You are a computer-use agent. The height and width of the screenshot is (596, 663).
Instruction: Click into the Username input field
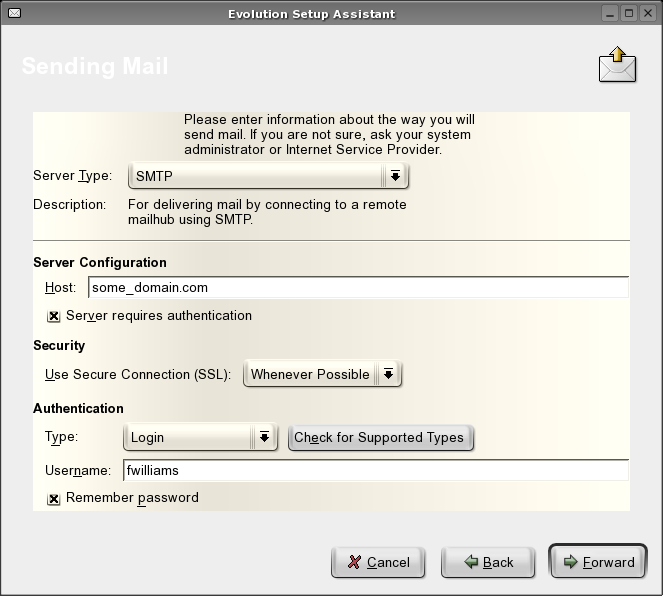[375, 470]
